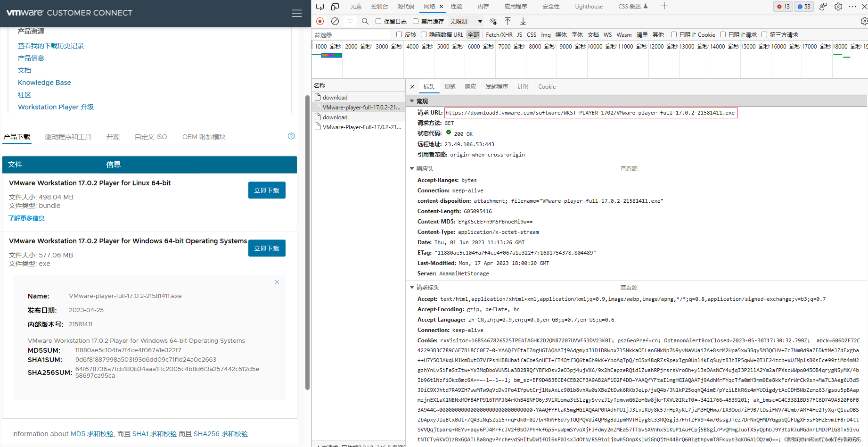
Task: Stop recording network log
Action: tap(320, 21)
